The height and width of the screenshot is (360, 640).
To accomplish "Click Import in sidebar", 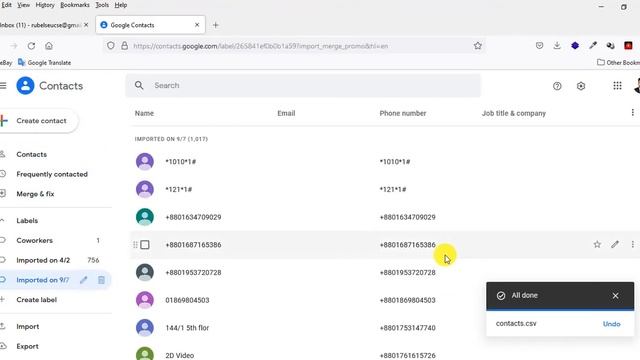I will coord(27,327).
